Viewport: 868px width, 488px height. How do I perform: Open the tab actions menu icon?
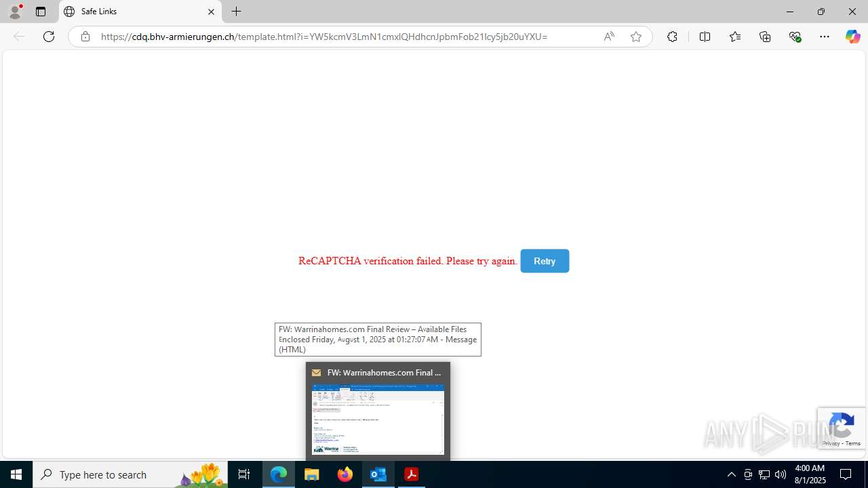41,12
